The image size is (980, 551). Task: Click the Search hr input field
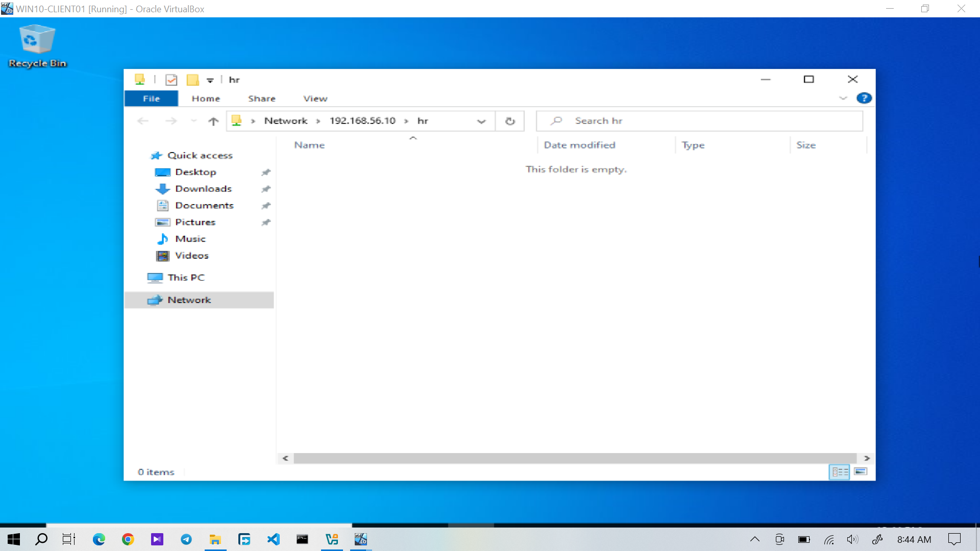click(699, 121)
